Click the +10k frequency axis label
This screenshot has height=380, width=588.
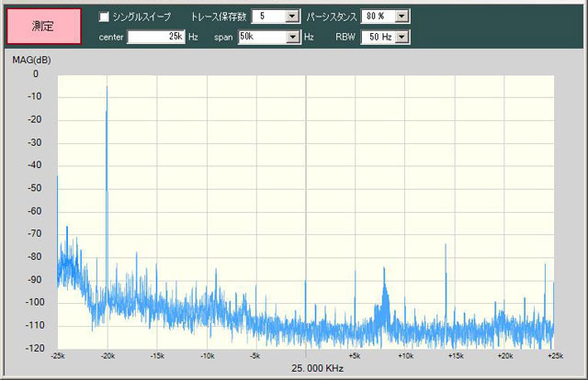tap(406, 356)
